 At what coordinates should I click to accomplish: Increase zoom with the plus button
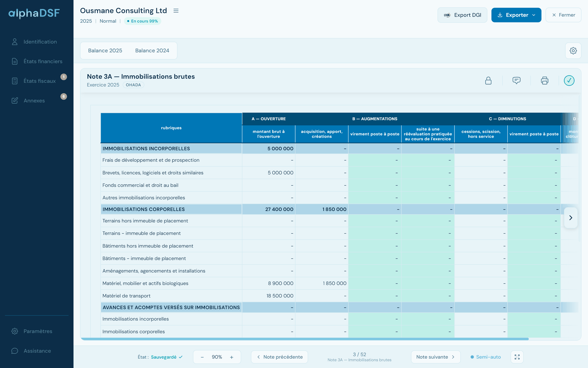coord(232,357)
